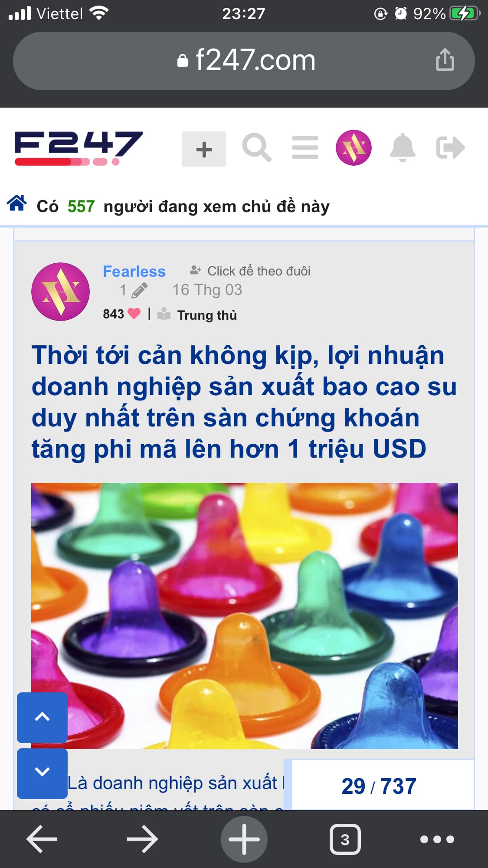
Task: Open the search magnifier icon
Action: click(257, 148)
